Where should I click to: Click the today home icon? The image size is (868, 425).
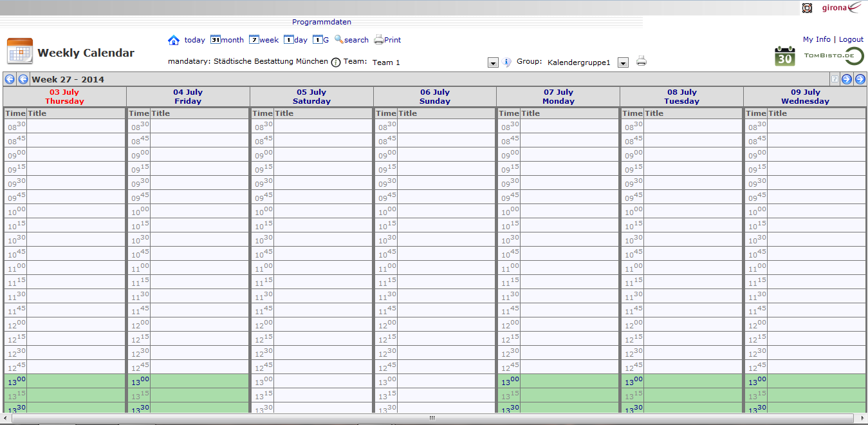pyautogui.click(x=174, y=40)
